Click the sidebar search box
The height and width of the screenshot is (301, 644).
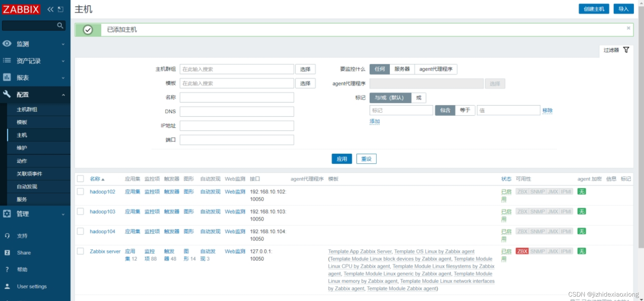33,25
